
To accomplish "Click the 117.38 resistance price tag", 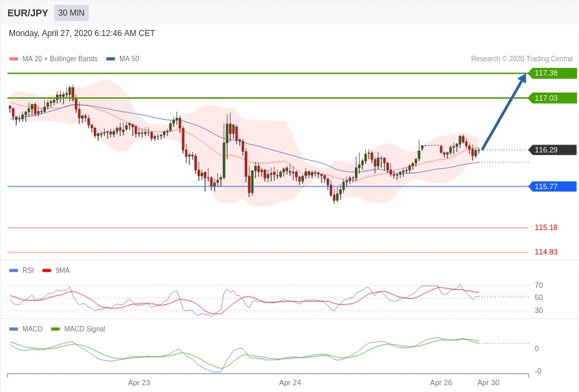I will point(552,73).
